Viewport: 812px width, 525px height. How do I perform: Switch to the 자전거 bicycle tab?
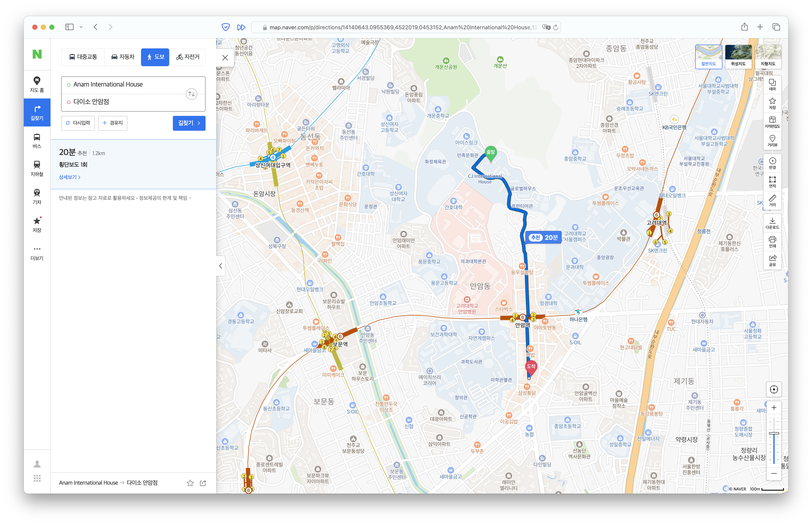tap(188, 57)
